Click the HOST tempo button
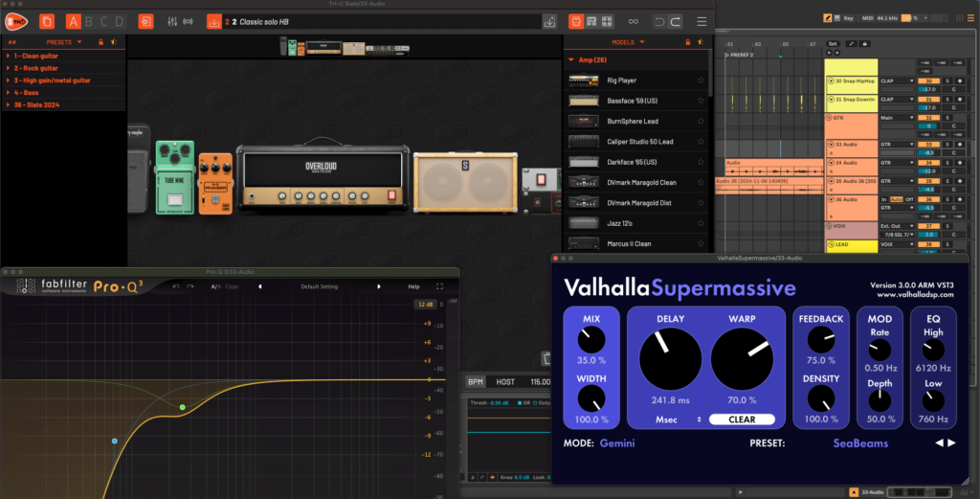This screenshot has width=980, height=499. pyautogui.click(x=505, y=381)
